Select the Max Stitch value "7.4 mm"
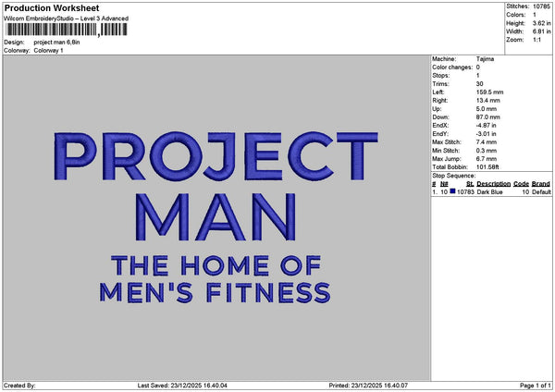 point(487,142)
